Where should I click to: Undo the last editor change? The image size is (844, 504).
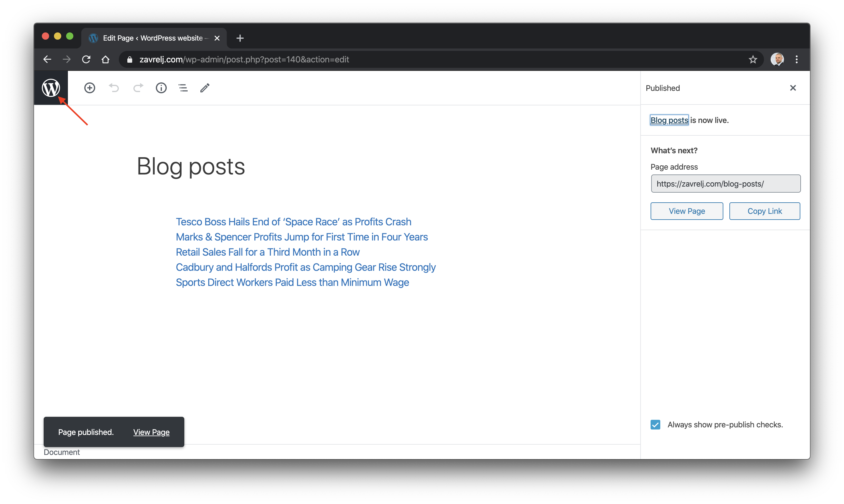(x=114, y=88)
